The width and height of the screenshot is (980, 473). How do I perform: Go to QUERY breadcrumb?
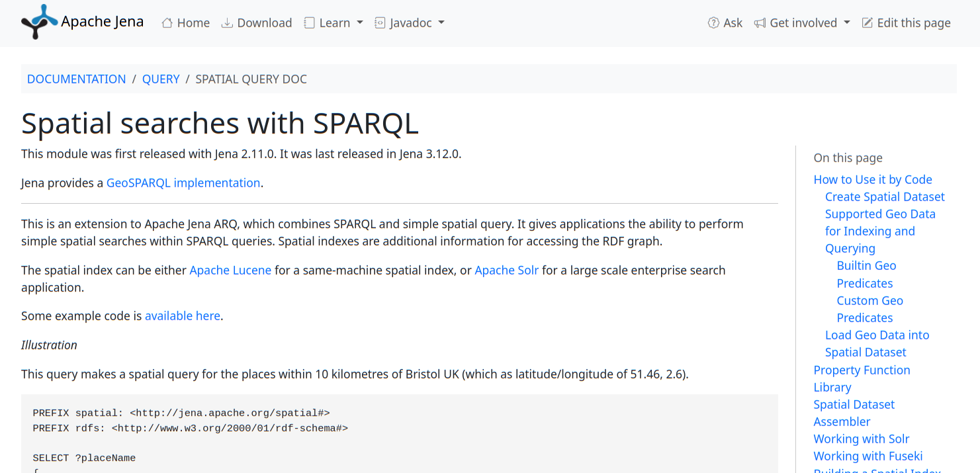pyautogui.click(x=161, y=79)
